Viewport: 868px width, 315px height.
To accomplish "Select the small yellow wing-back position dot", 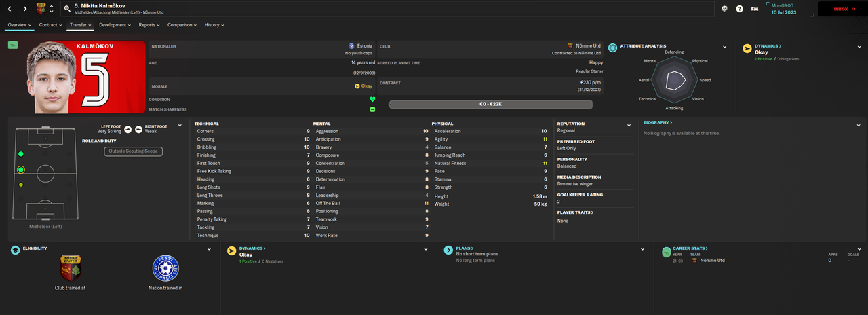I will tap(21, 185).
